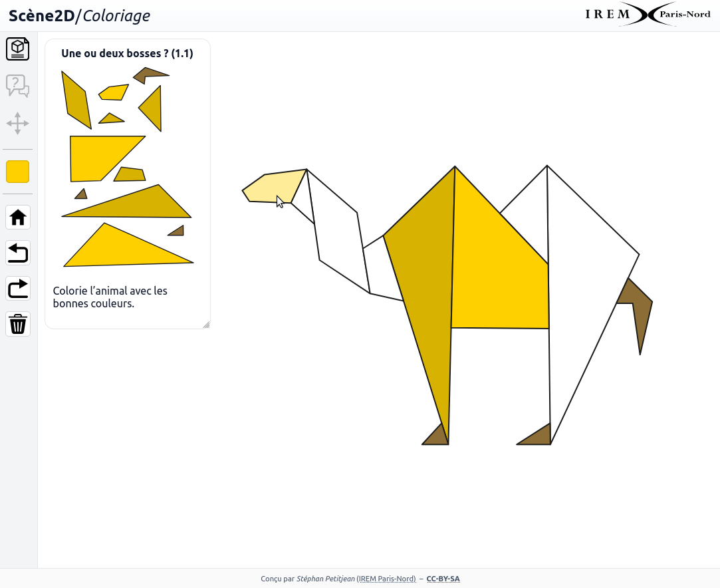Open the help speech-bubble icon
This screenshot has height=588, width=720.
17,86
